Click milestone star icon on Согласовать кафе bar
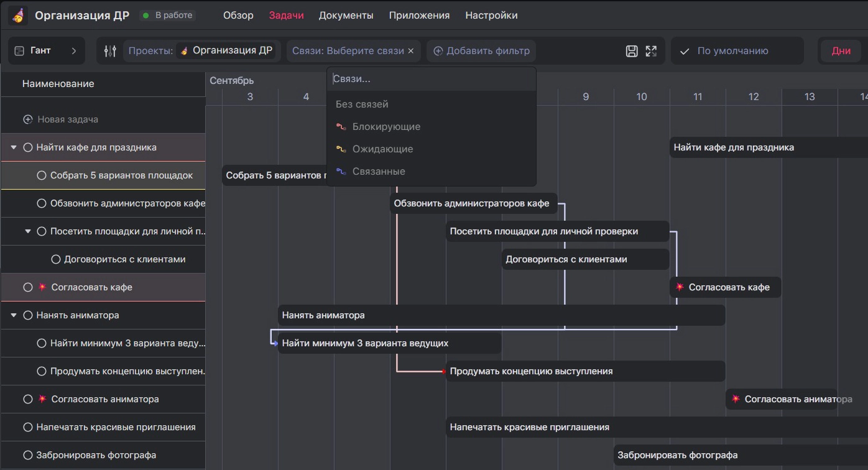The image size is (868, 470). [680, 287]
